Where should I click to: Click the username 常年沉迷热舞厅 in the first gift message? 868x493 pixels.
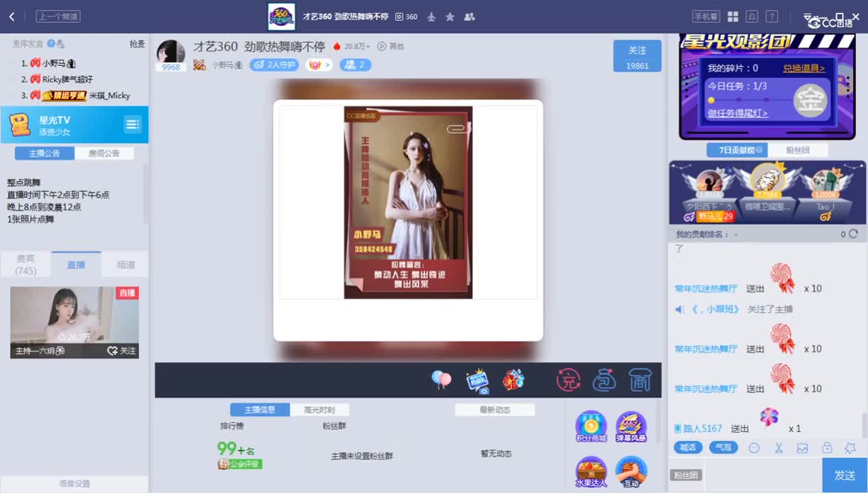tap(706, 289)
